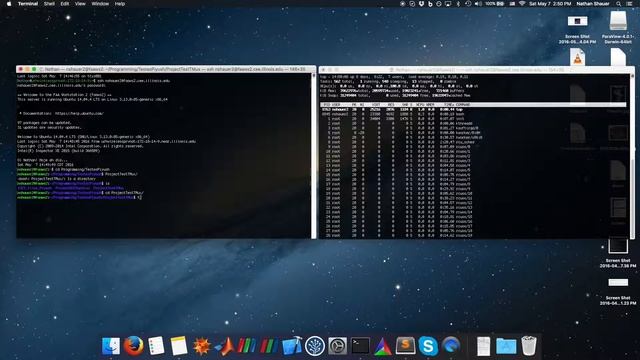
Task: Open the Help menu
Action: tap(120, 4)
